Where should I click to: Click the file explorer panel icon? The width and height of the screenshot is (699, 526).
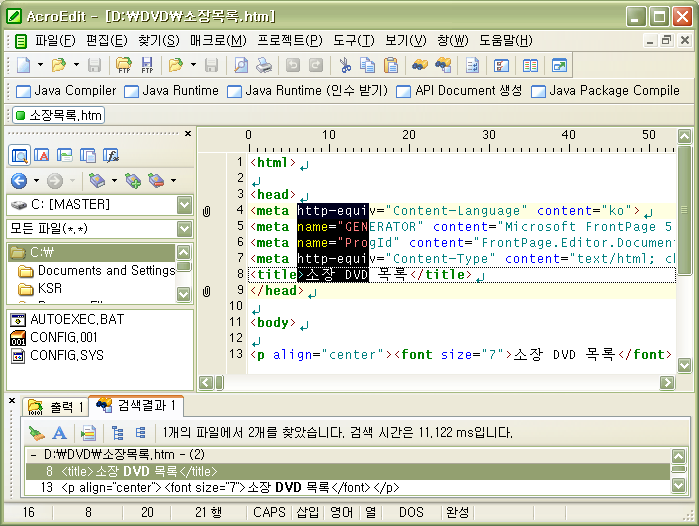[19, 155]
